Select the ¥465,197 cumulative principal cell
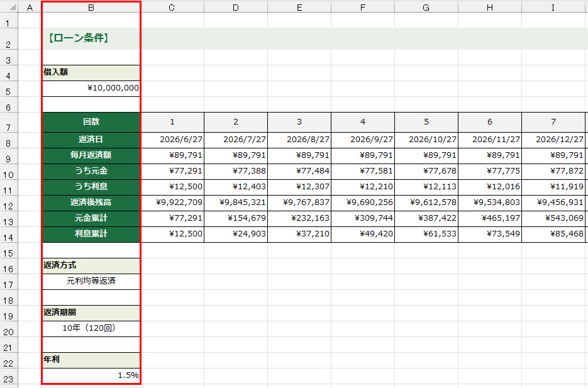 pyautogui.click(x=490, y=219)
